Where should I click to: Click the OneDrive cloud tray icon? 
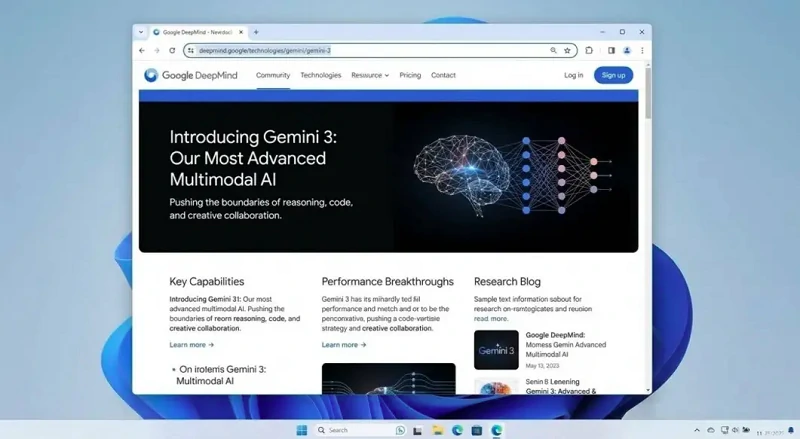coord(711,430)
